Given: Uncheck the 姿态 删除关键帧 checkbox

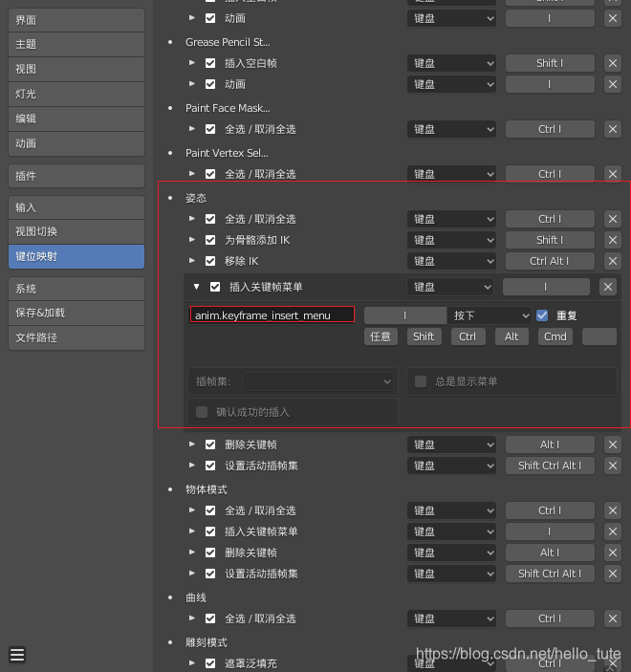Looking at the screenshot, I should (210, 444).
